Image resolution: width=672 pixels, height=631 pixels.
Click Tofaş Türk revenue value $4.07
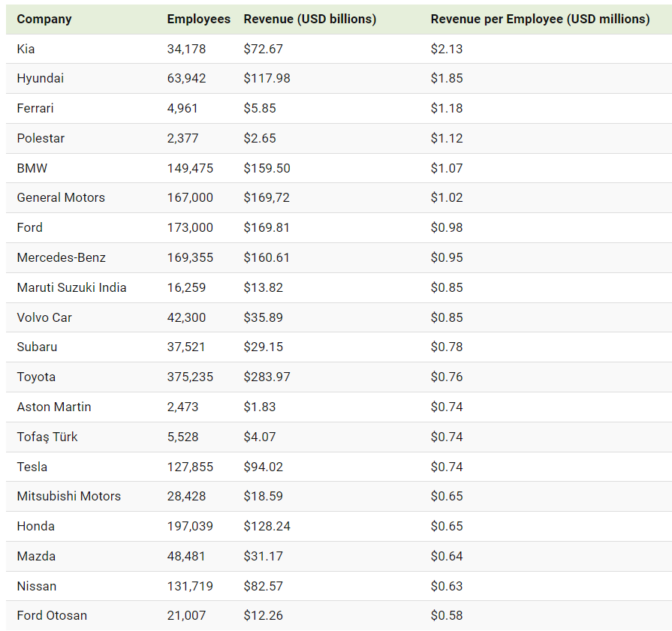point(260,437)
